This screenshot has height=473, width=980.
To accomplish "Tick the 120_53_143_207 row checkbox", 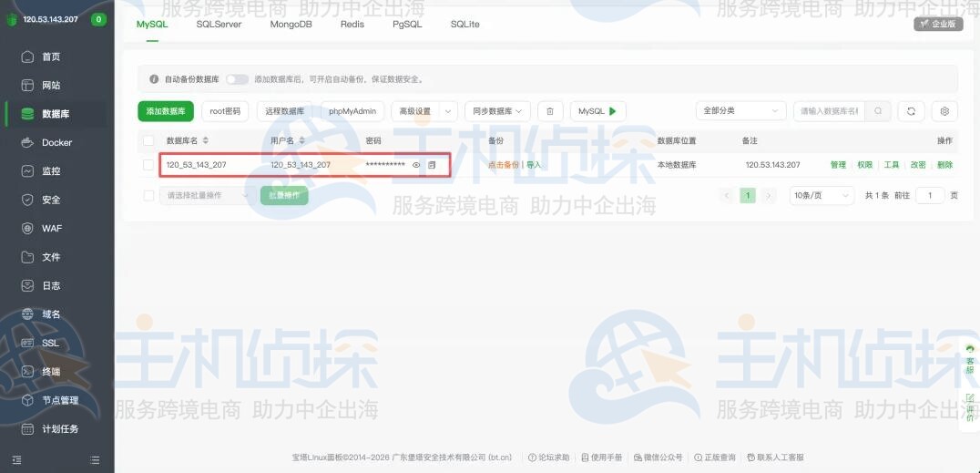I will (148, 165).
